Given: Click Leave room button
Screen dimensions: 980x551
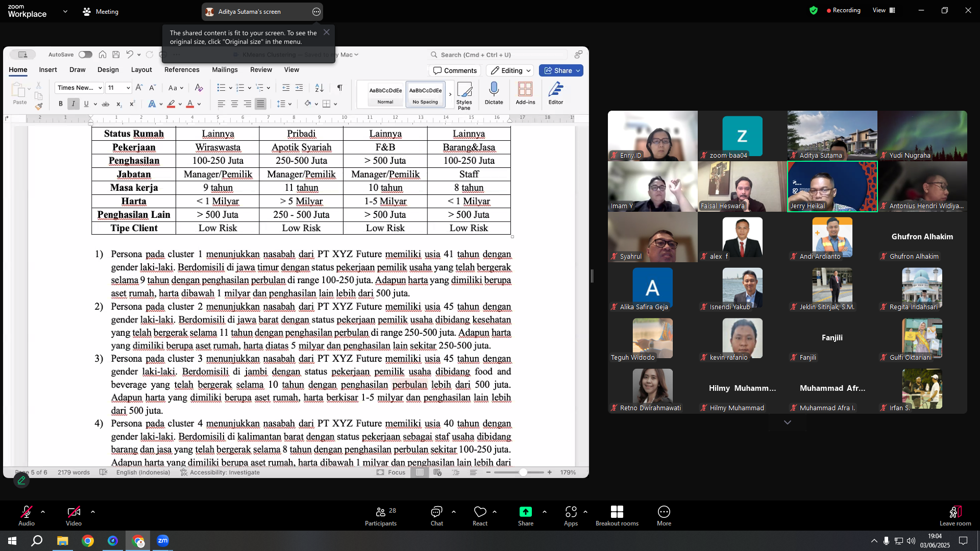Looking at the screenshot, I should click(x=955, y=516).
